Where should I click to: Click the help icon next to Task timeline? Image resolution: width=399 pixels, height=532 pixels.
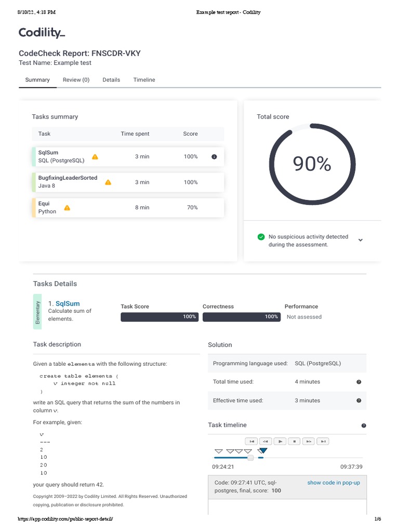coord(363,425)
